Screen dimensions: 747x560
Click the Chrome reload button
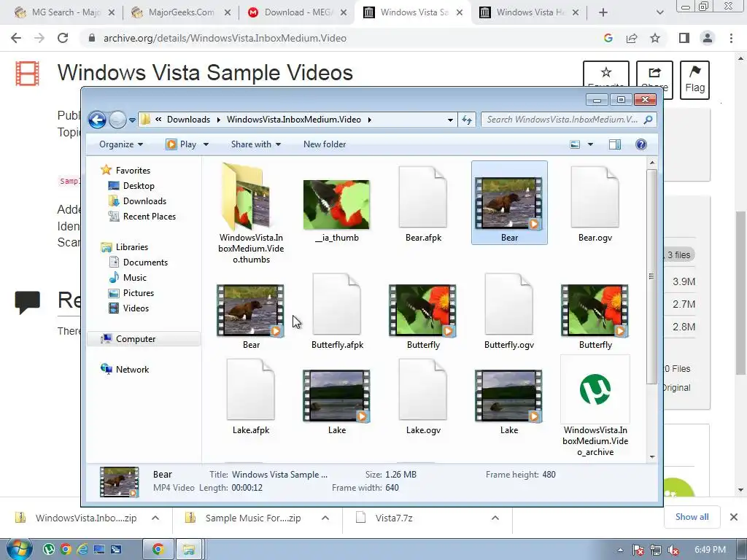63,38
